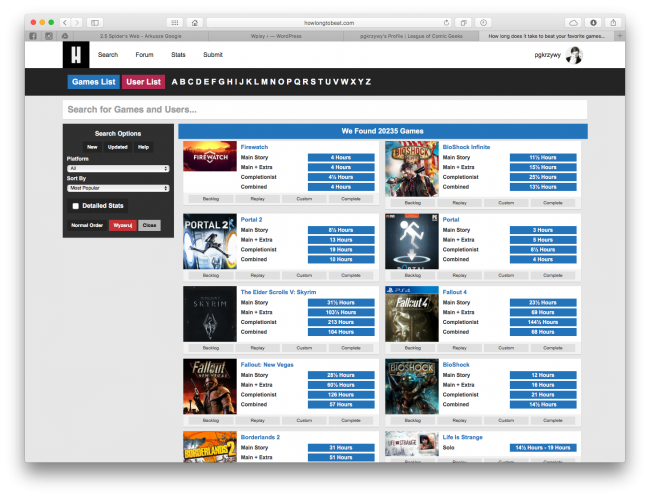Open the Safari downloads icon
This screenshot has width=650, height=498.
(x=593, y=22)
